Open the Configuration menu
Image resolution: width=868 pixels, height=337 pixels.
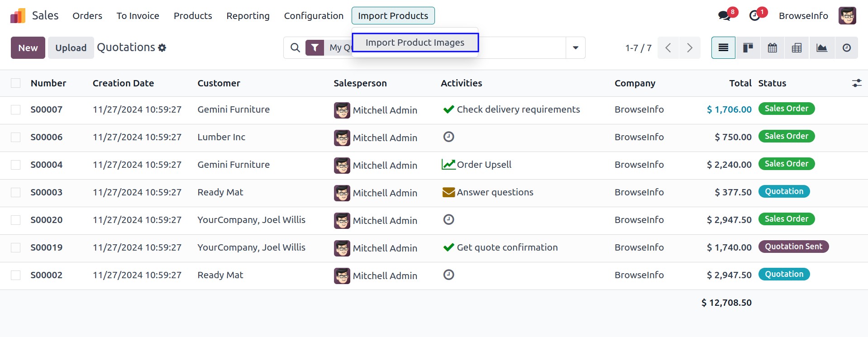314,16
